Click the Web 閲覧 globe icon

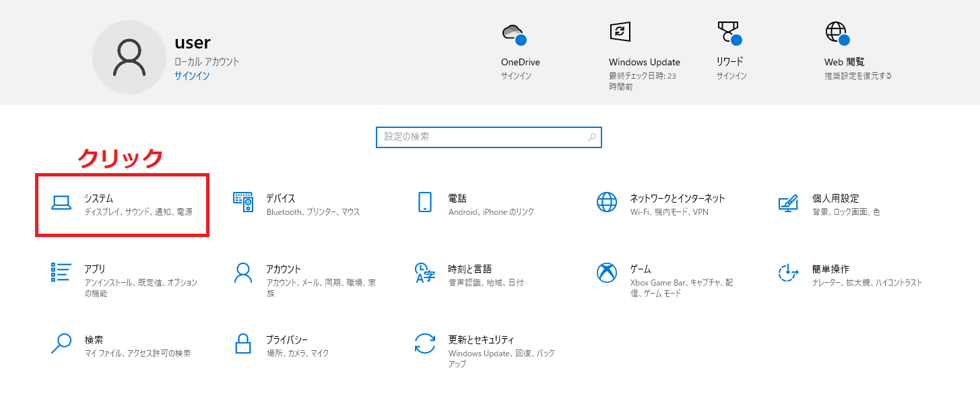tap(837, 32)
